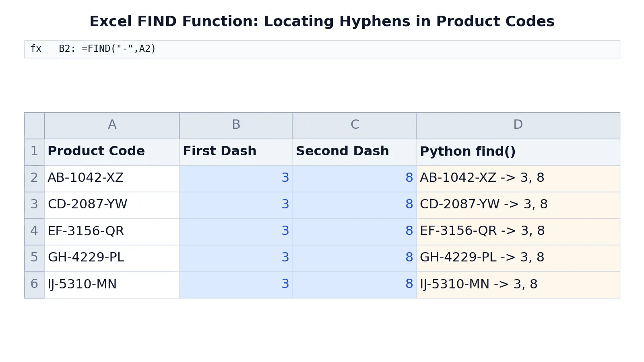Select Second Dash value 8 in row 4
The height and width of the screenshot is (362, 644).
pyautogui.click(x=355, y=232)
